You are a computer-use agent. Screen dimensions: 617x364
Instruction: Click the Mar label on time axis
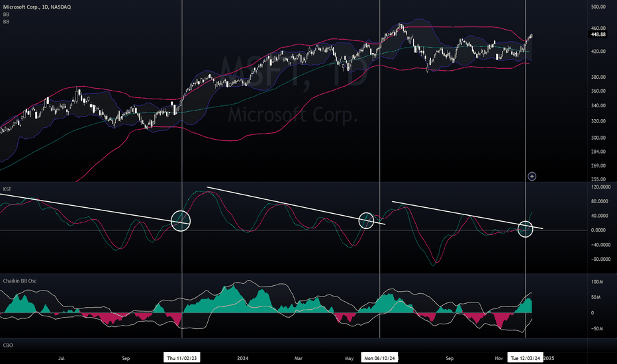(299, 358)
